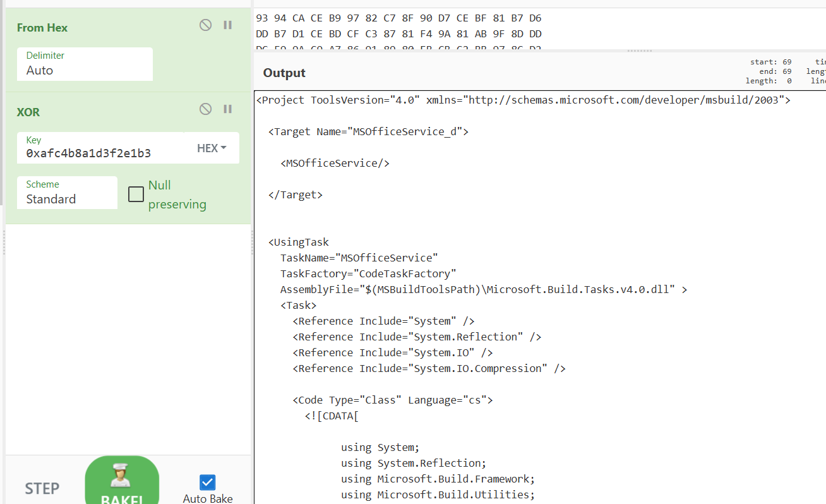The height and width of the screenshot is (504, 826).
Task: Click into the XOR Key field
Action: pos(101,148)
